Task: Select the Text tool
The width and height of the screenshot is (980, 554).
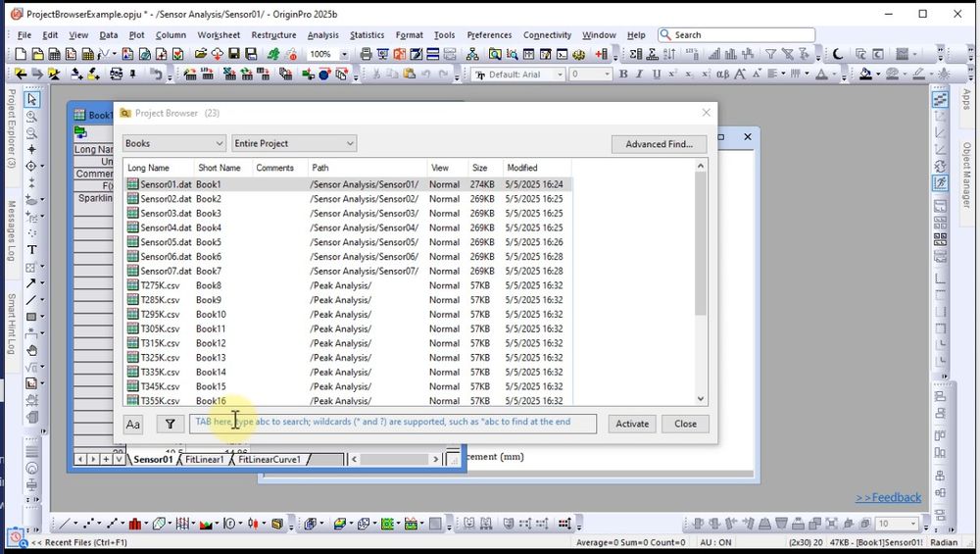Action: coord(31,250)
